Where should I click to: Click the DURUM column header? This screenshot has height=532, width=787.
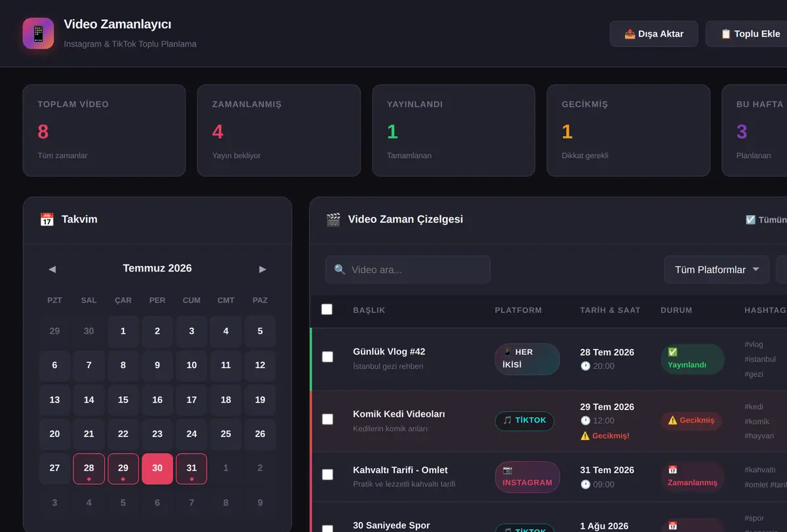click(x=676, y=310)
